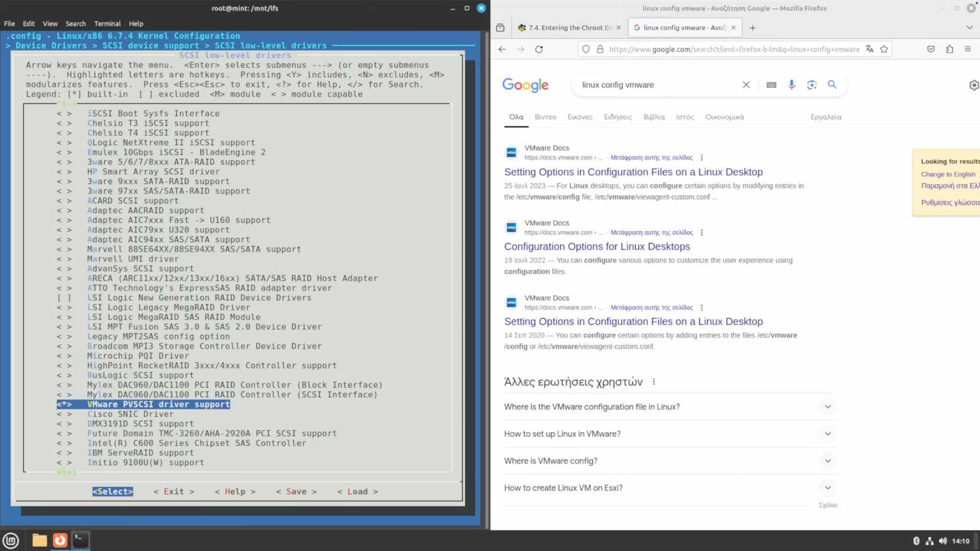Viewport: 980px width, 551px height.
Task: Click the tracking protection shield icon
Action: 586,49
